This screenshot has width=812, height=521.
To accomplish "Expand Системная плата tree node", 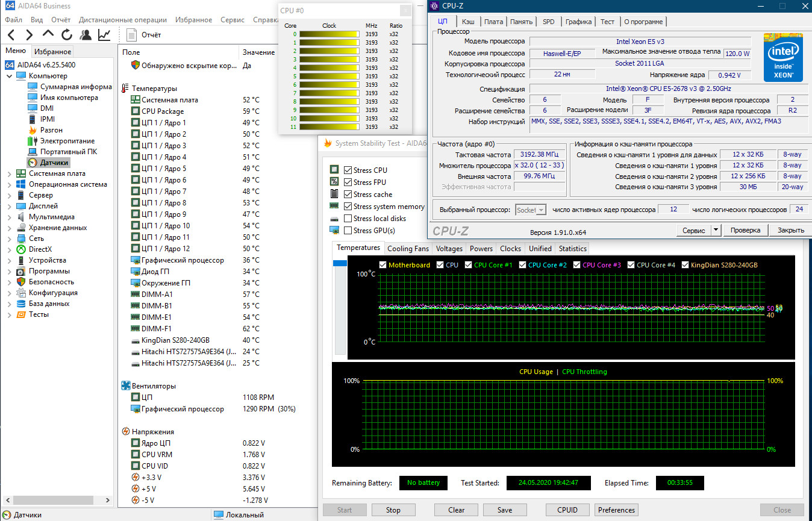I will point(10,173).
